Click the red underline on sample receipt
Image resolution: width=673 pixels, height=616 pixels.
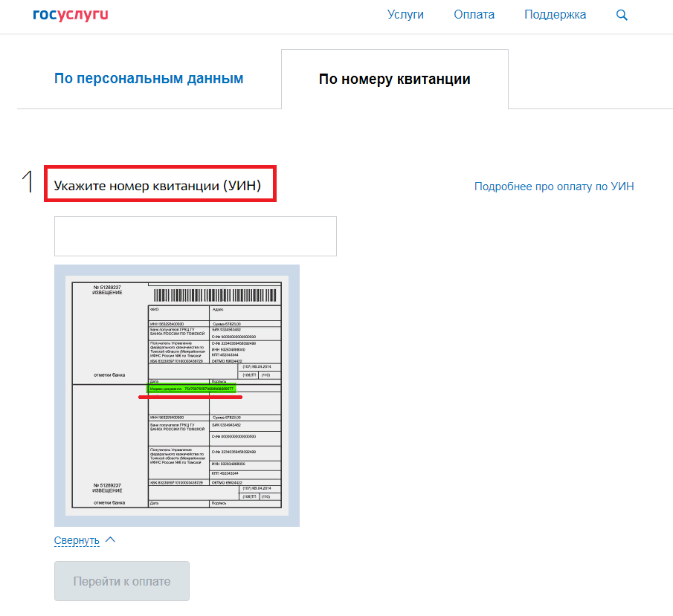pyautogui.click(x=190, y=397)
